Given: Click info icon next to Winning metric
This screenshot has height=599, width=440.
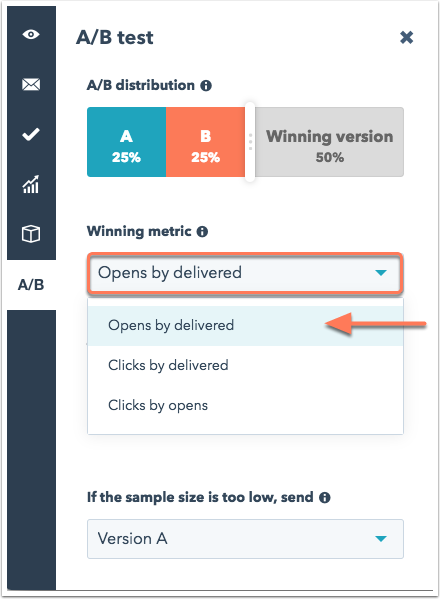Looking at the screenshot, I should point(202,232).
